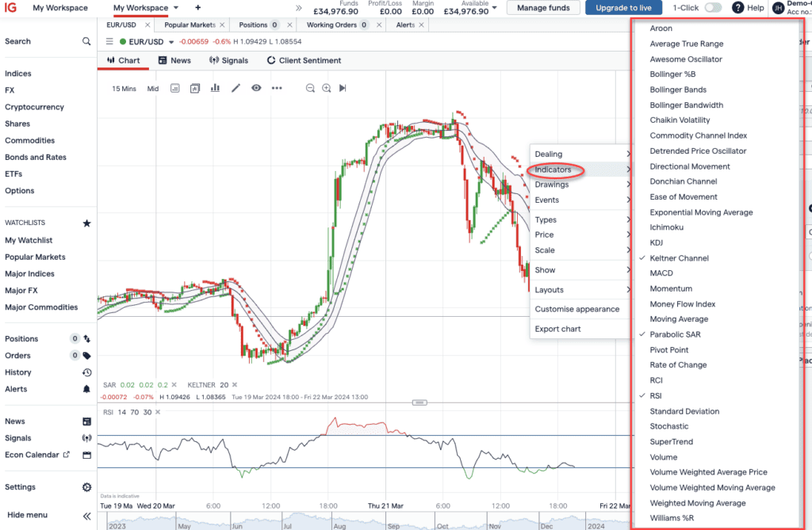The width and height of the screenshot is (812, 530).
Task: Open the hamburger menu beside EUR/USD
Action: 109,41
